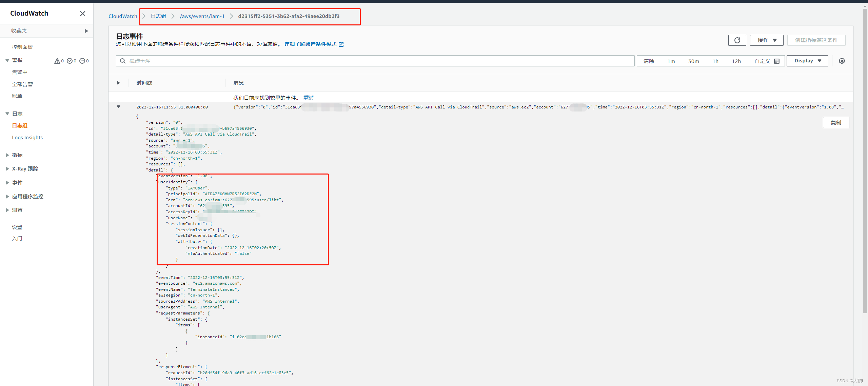Go to CloudWatch breadcrumb link
868x386 pixels.
[123, 16]
